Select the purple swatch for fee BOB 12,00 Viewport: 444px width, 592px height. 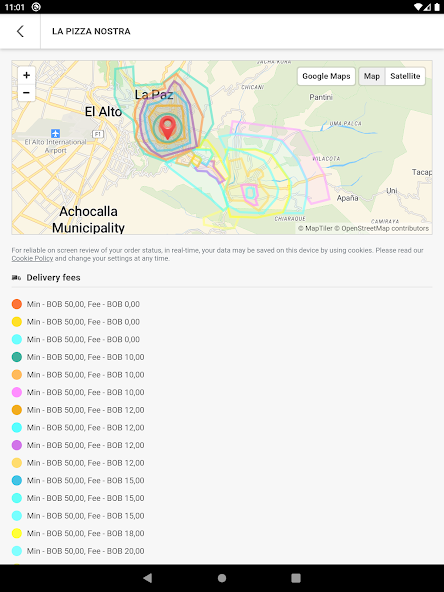17,445
